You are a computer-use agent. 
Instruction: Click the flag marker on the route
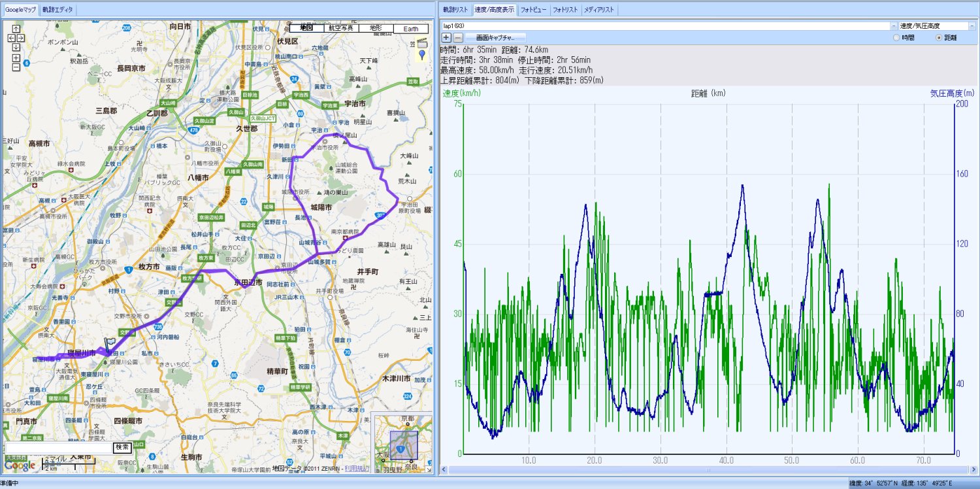click(x=109, y=346)
